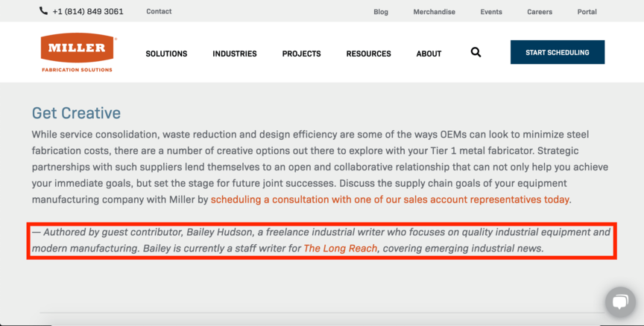Open the chat bubble widget
The width and height of the screenshot is (644, 326).
pyautogui.click(x=620, y=302)
